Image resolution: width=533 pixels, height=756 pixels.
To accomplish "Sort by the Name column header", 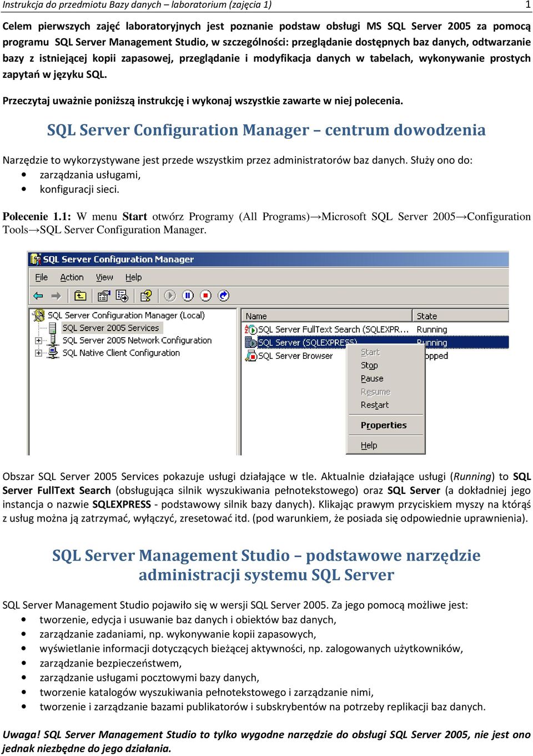I will coord(327,316).
